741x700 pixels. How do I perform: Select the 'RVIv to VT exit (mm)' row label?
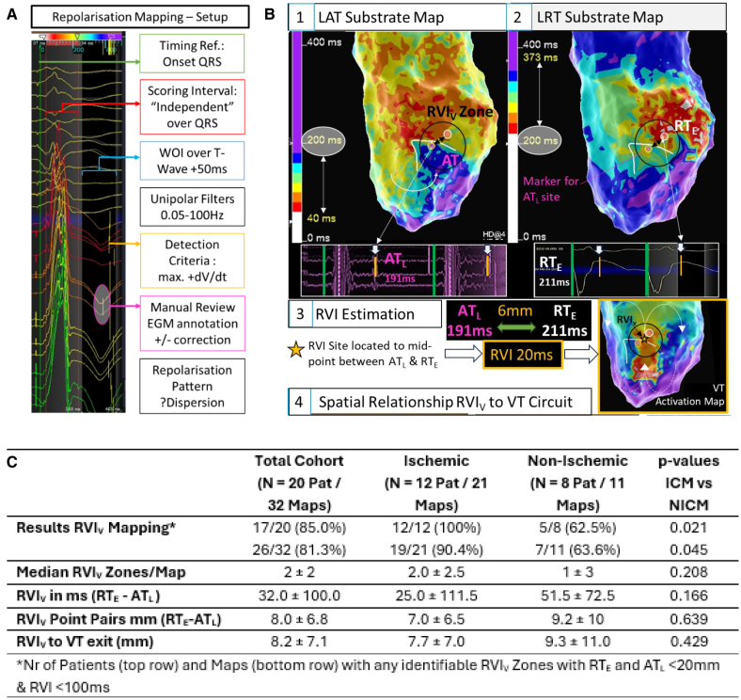click(85, 642)
